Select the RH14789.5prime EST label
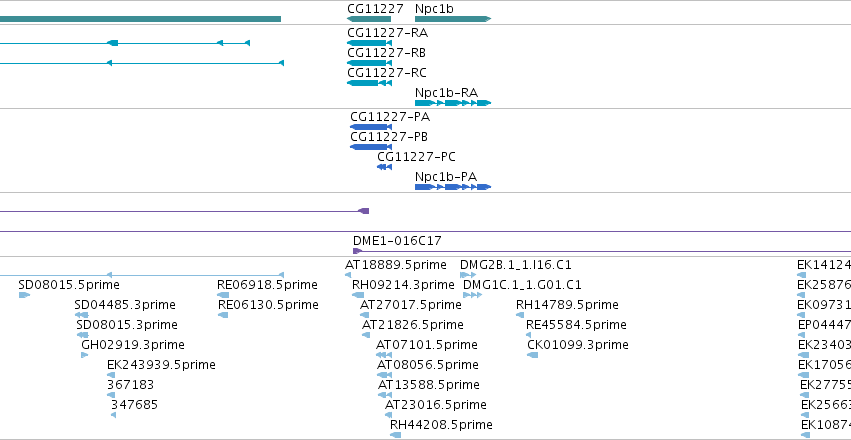The width and height of the screenshot is (851, 440). (567, 305)
